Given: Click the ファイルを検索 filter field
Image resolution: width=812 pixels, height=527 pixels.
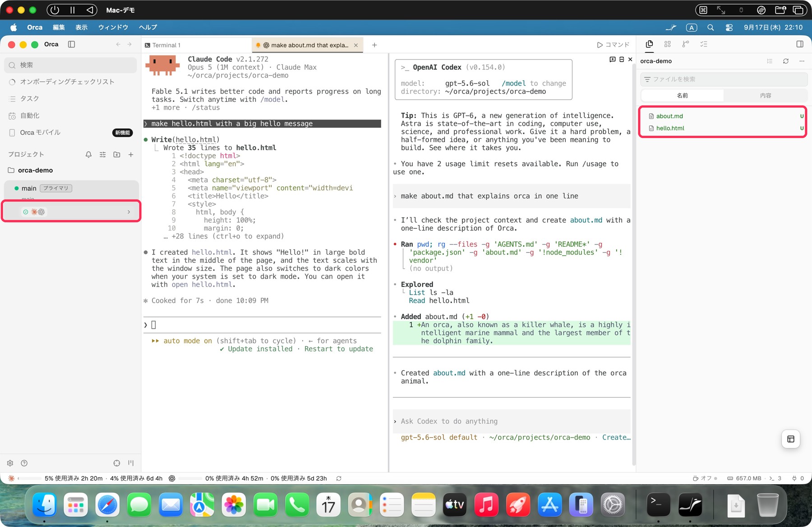Looking at the screenshot, I should pyautogui.click(x=724, y=79).
